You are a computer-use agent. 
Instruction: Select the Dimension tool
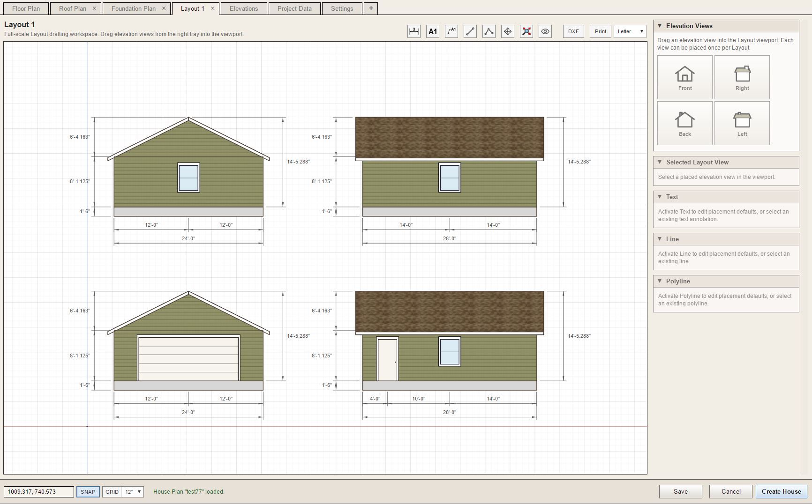[414, 31]
